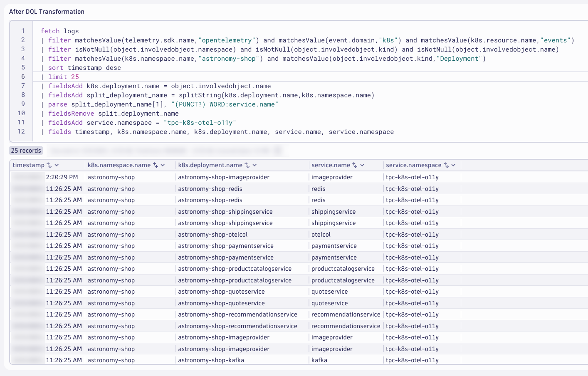The height and width of the screenshot is (376, 588).
Task: Open k8s.namespace.name column dropdown chevron
Action: click(163, 165)
